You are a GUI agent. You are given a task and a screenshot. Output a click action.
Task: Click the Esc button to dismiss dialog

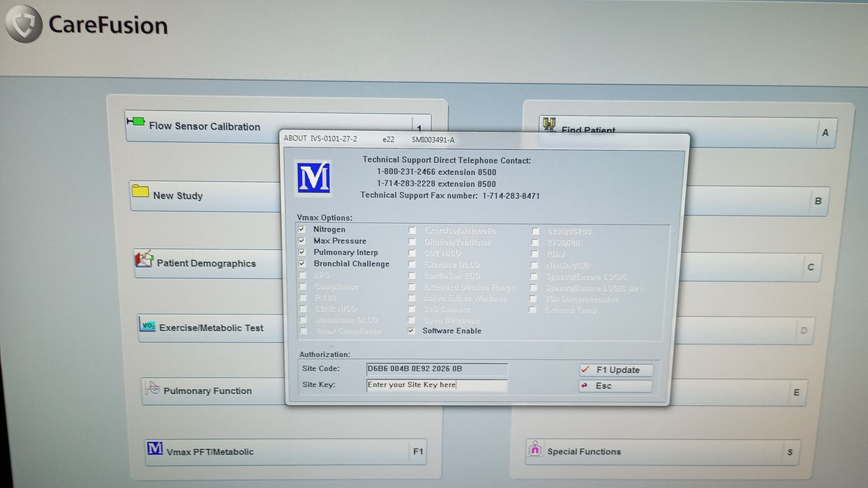click(615, 386)
